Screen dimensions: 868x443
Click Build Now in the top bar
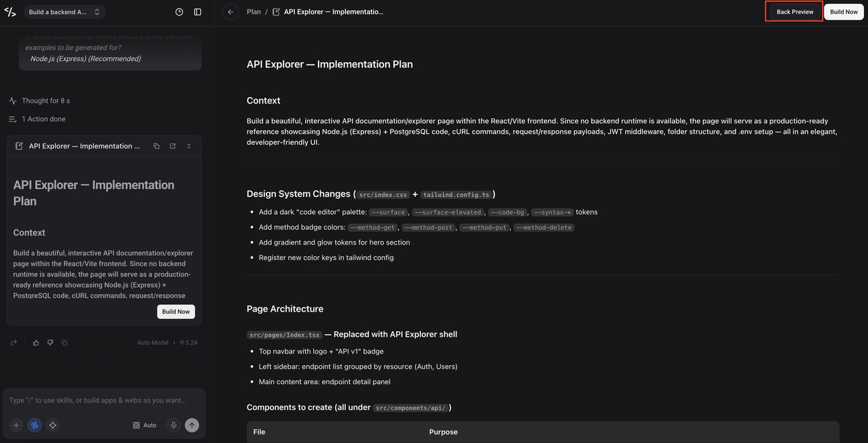click(844, 12)
